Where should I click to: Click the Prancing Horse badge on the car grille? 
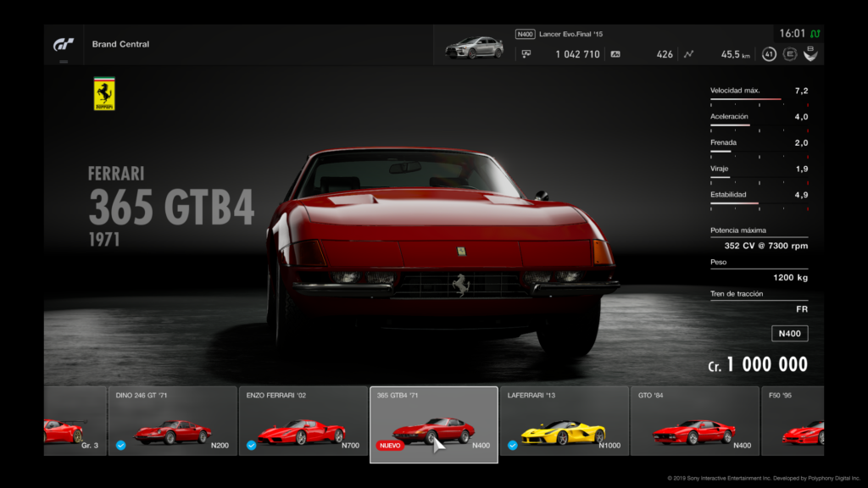[460, 285]
